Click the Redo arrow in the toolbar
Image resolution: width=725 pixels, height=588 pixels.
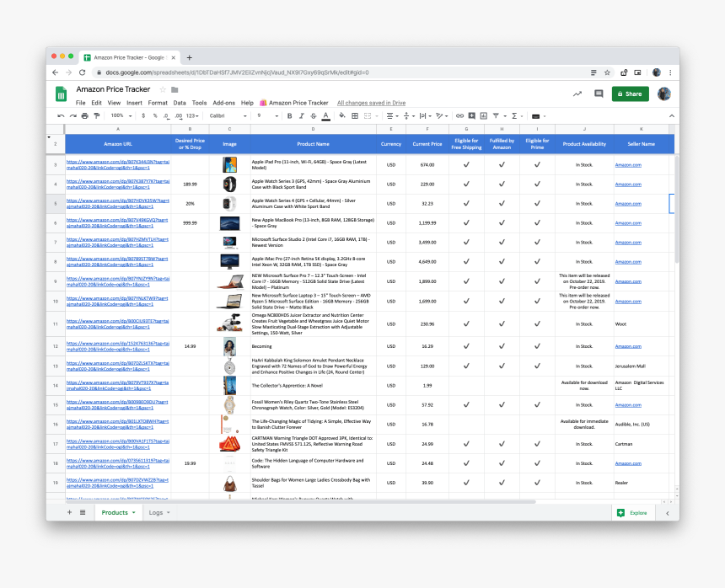pyautogui.click(x=73, y=116)
